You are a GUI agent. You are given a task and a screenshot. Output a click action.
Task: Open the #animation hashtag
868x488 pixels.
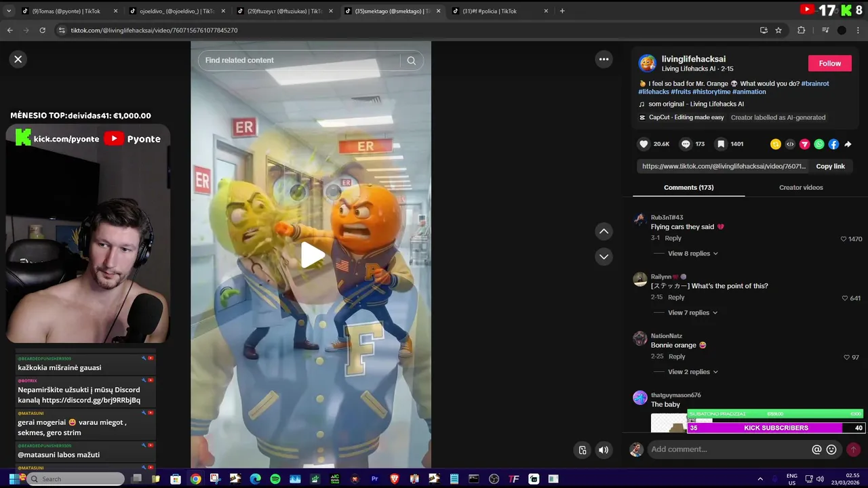coord(749,91)
